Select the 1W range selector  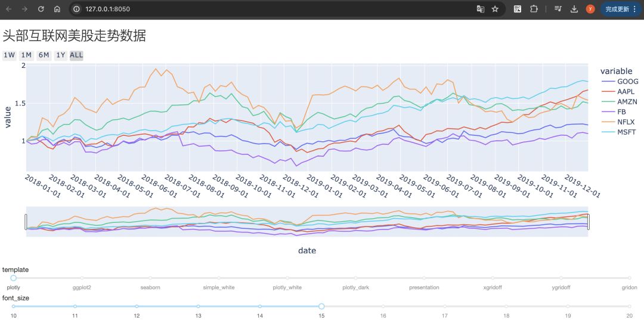pos(9,55)
